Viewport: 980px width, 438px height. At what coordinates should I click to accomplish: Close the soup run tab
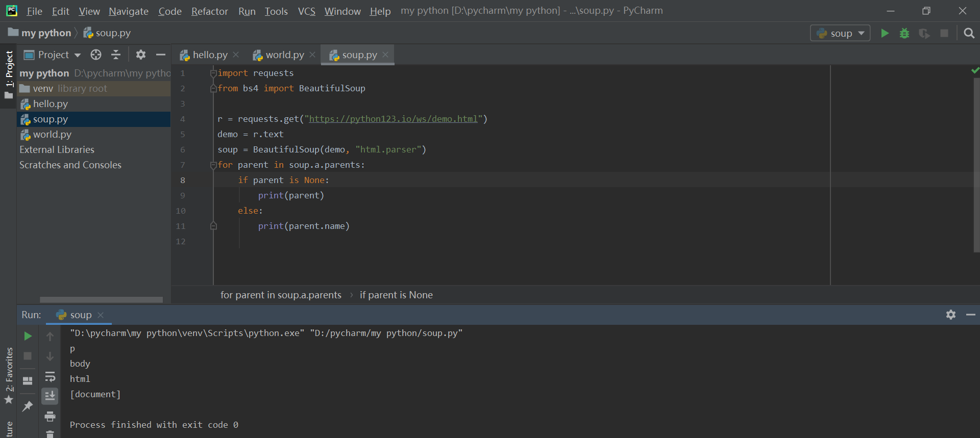[x=101, y=315]
